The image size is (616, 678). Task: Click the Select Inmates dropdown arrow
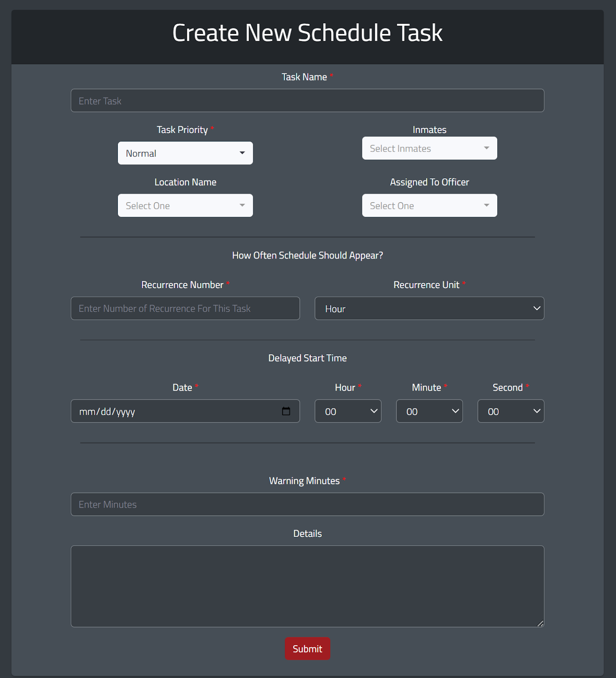tap(486, 148)
